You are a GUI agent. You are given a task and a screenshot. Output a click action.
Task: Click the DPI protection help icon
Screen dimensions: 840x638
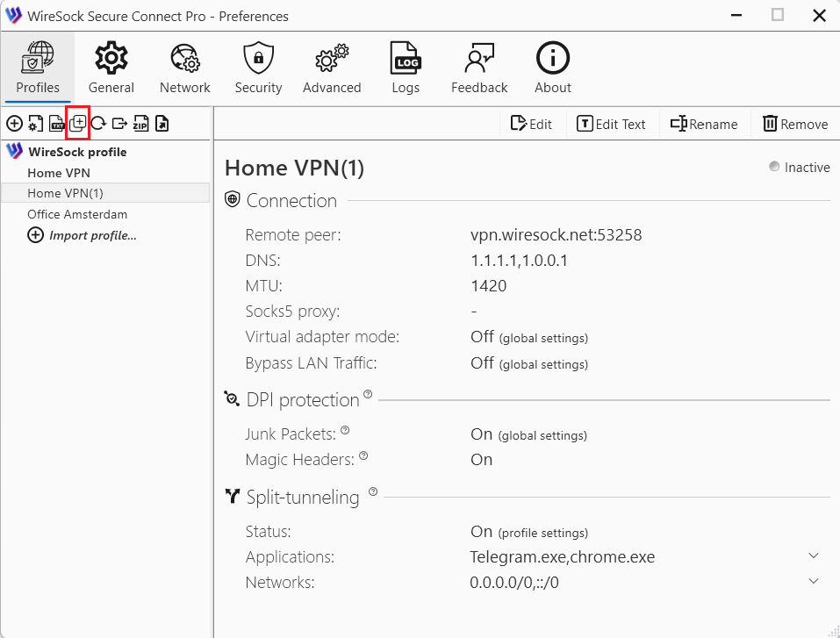coord(368,398)
